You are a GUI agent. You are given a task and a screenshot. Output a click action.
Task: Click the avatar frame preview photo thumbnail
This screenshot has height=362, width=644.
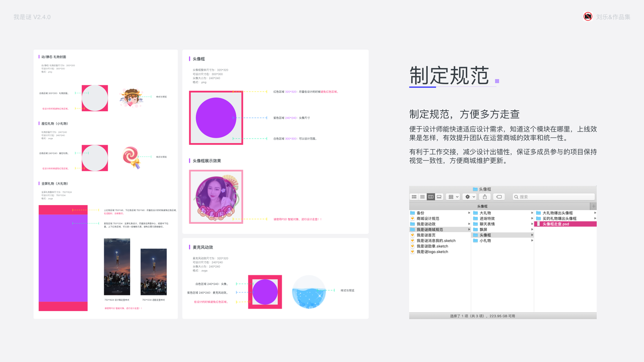216,197
